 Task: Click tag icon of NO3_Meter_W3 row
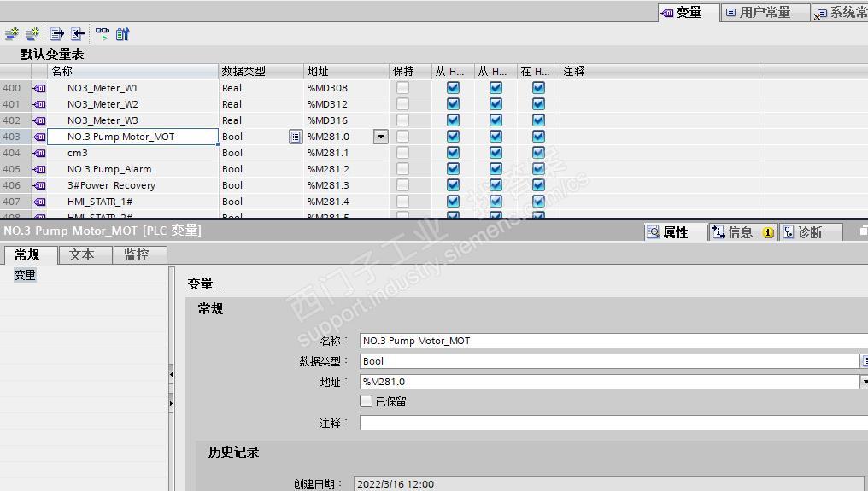click(39, 120)
